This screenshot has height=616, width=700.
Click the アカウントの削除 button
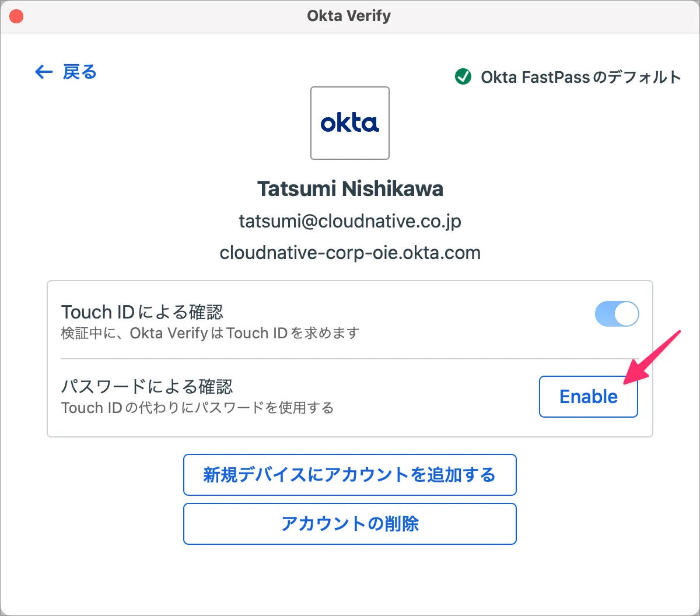point(350,523)
